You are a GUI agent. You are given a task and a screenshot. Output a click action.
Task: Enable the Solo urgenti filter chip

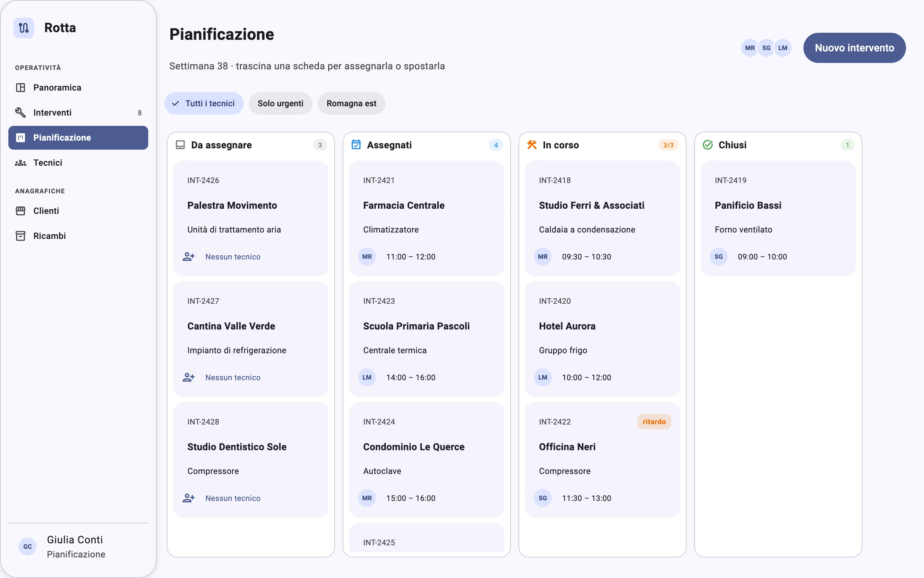[281, 104]
